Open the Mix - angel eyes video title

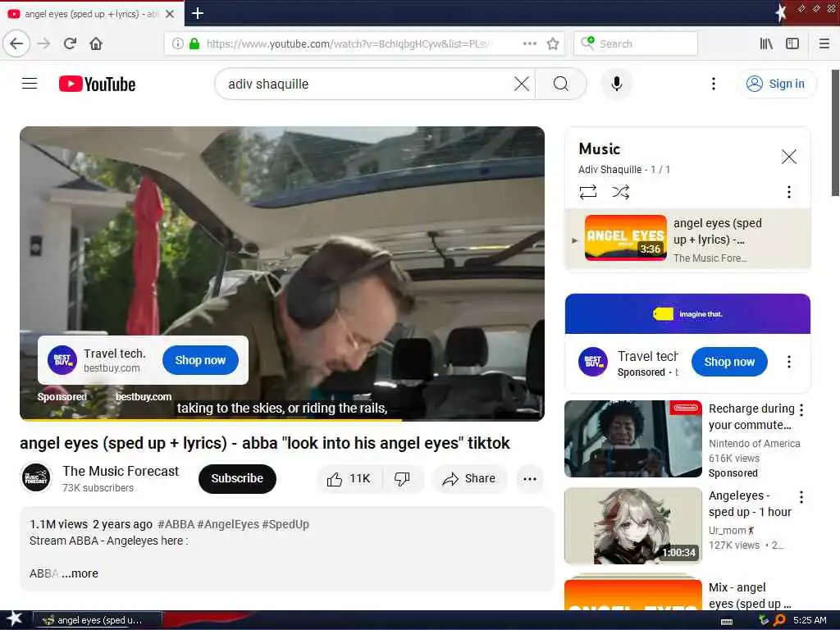click(750, 596)
